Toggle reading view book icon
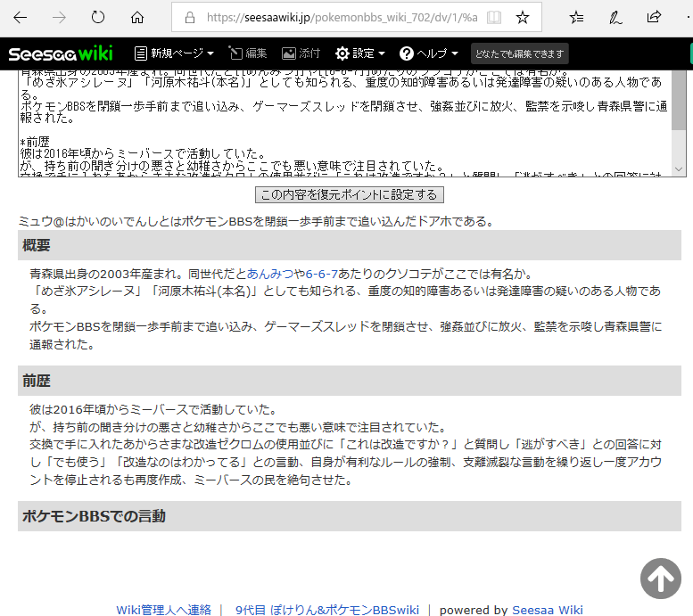This screenshot has height=616, width=693. (x=494, y=18)
